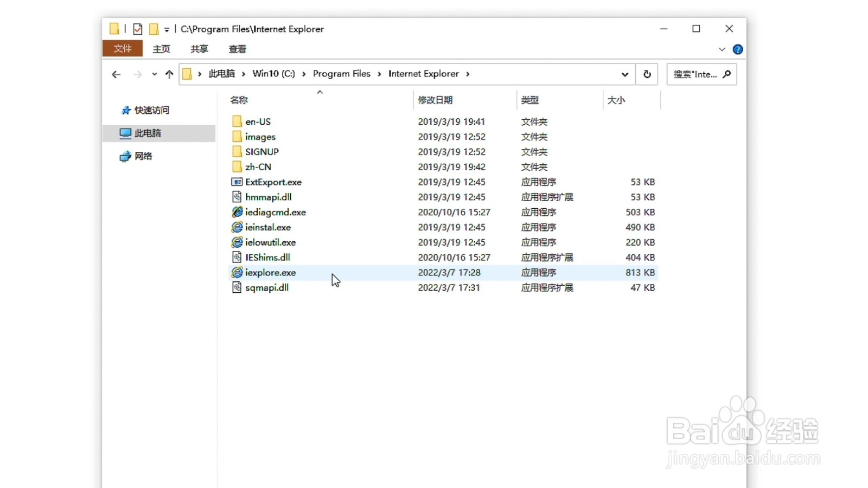Click the 此电脑 breadcrumb
Image resolution: width=868 pixels, height=488 pixels.
pos(222,74)
